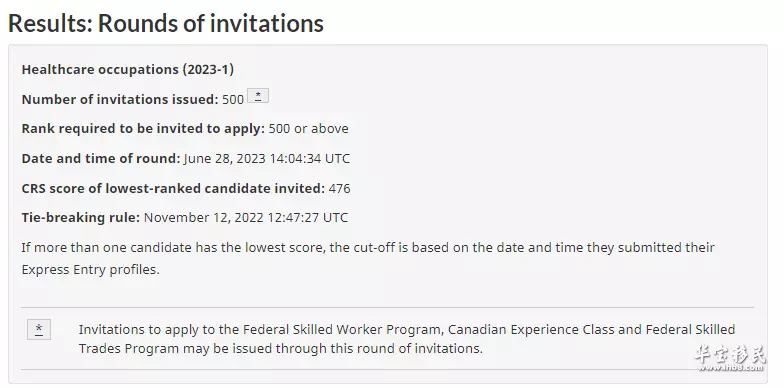
Task: Click the rank value 500 or above
Action: (308, 129)
